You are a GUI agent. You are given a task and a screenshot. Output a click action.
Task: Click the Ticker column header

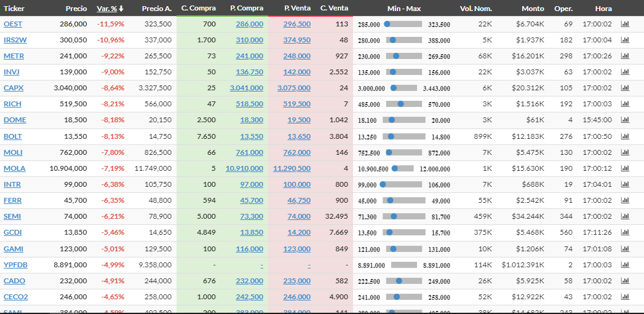[x=14, y=9]
